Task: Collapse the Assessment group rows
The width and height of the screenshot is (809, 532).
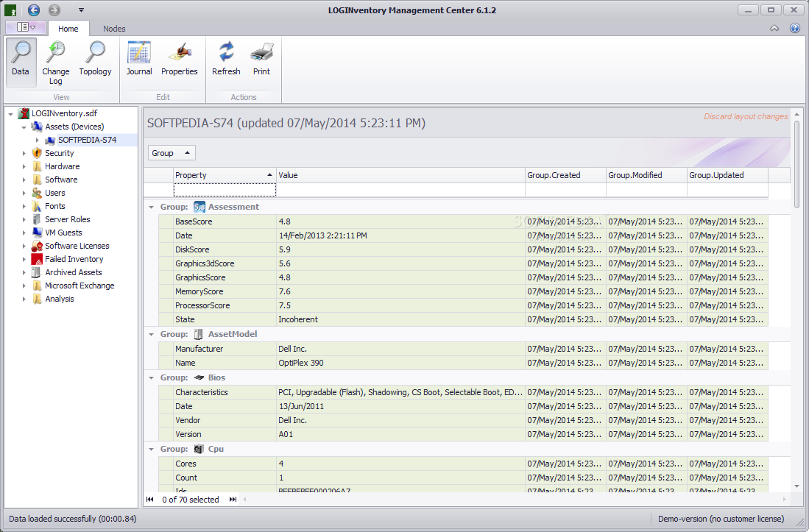Action: 151,207
